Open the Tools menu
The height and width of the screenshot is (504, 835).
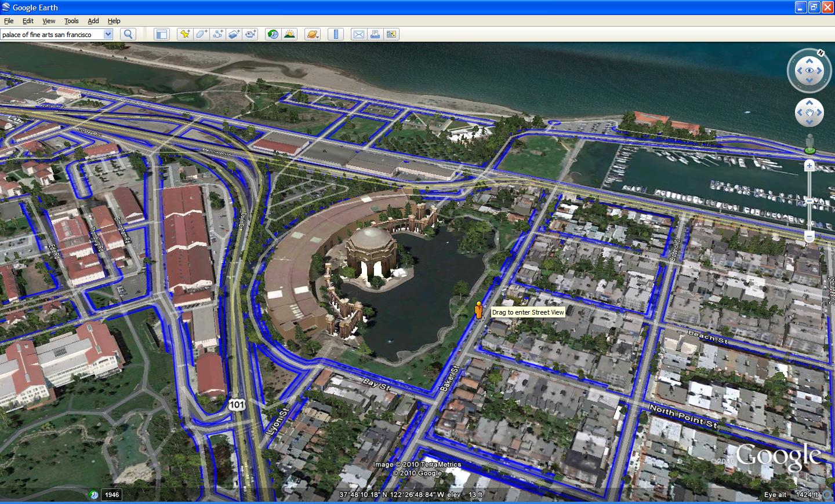[x=71, y=20]
